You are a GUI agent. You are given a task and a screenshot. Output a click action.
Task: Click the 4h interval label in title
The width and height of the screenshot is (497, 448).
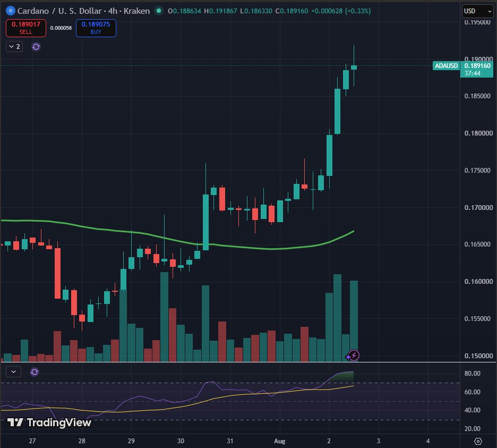[x=113, y=11]
